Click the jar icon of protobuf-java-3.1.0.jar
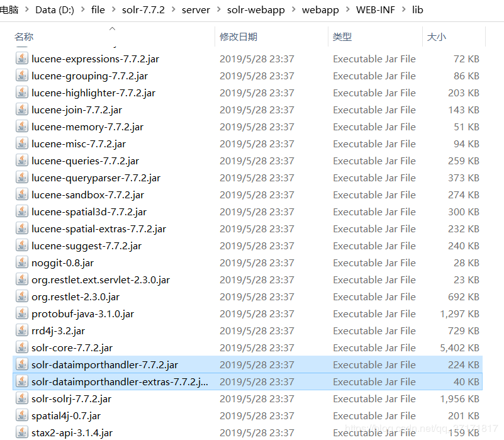 22,314
